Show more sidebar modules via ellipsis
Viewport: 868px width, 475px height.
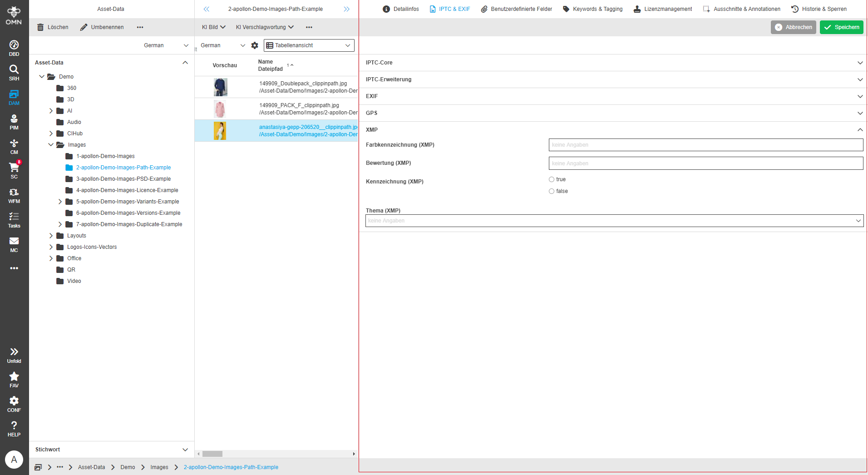pyautogui.click(x=14, y=268)
